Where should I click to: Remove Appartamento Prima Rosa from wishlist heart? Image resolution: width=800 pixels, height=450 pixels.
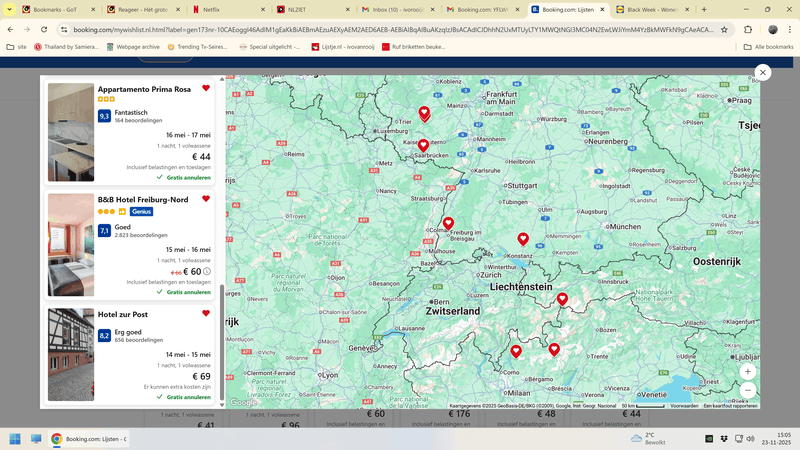(206, 88)
